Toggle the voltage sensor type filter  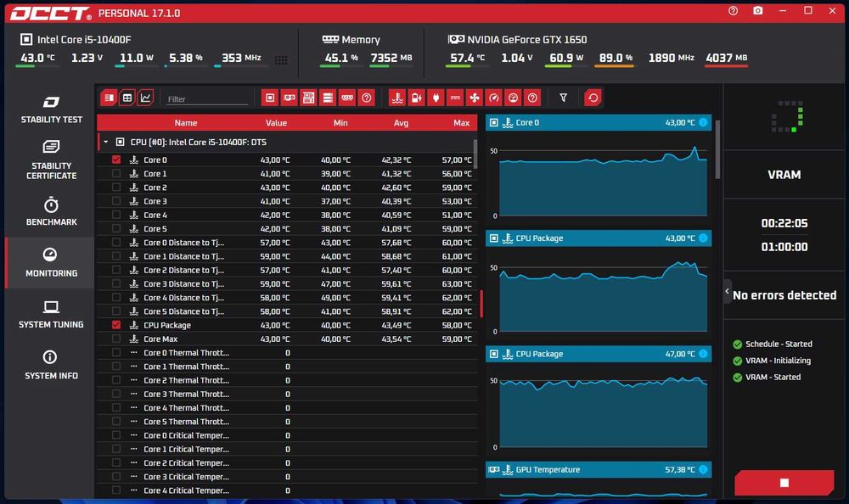pos(416,98)
